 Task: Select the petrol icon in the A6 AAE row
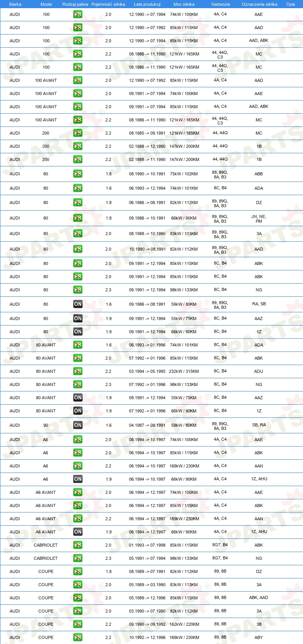78,440
